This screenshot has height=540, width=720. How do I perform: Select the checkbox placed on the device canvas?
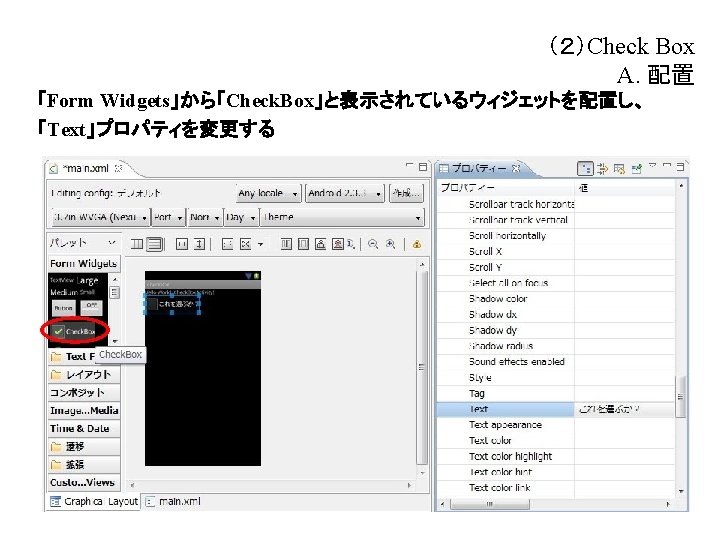(x=173, y=304)
